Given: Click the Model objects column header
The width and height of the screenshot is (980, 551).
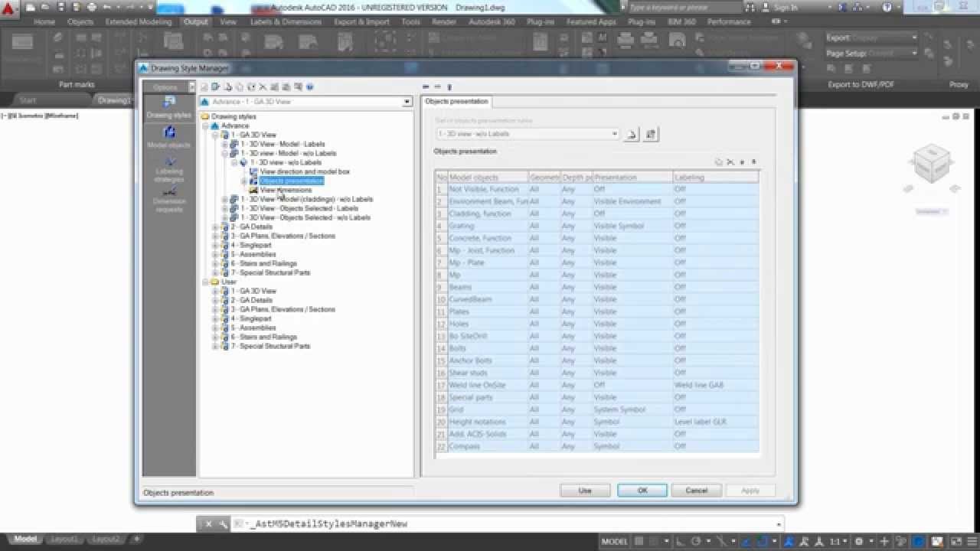Looking at the screenshot, I should [488, 177].
